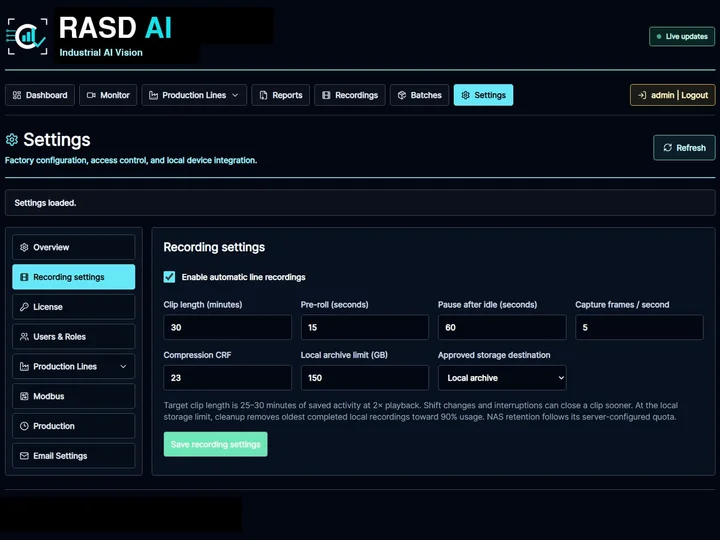Toggle Enable automatic line recordings checkbox
Screen dimensions: 720x540
pyautogui.click(x=169, y=276)
